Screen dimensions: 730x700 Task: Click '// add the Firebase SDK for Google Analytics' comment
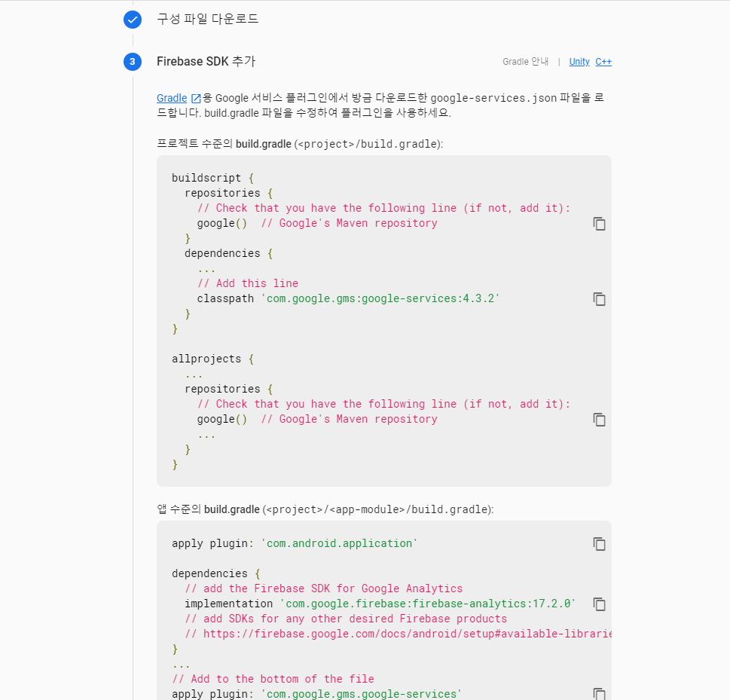(x=323, y=588)
